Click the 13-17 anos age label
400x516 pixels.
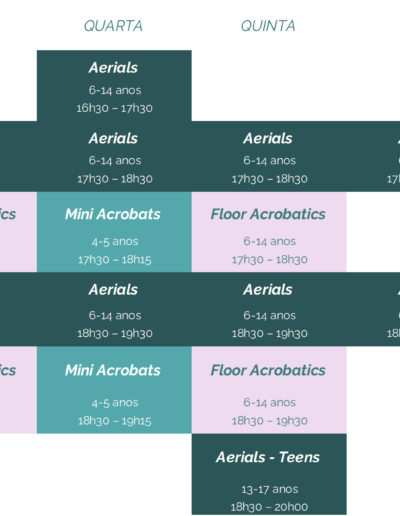270,489
